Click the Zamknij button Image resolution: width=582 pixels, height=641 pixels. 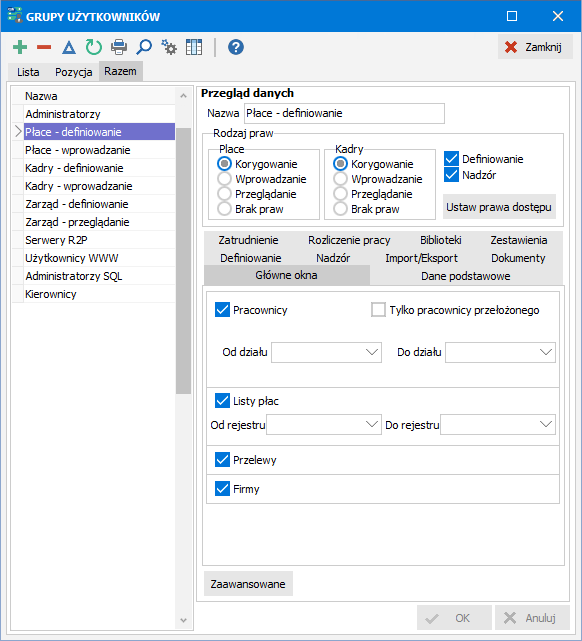pos(535,47)
